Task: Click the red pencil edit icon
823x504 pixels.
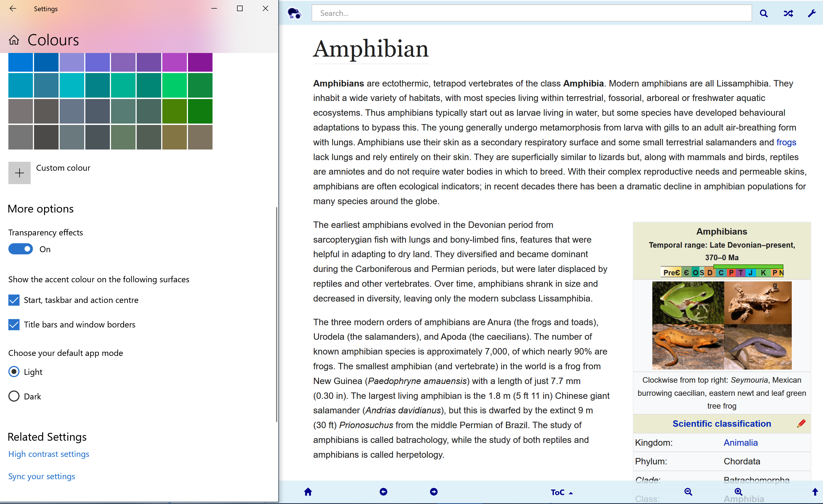Action: (x=801, y=423)
